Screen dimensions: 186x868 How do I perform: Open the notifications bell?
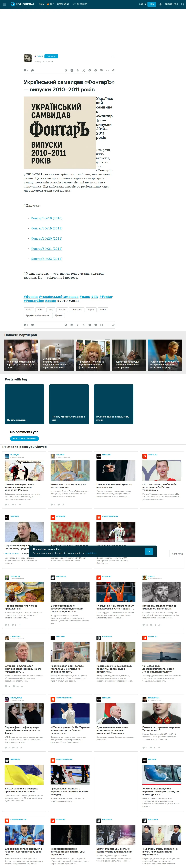[x=160, y=4]
